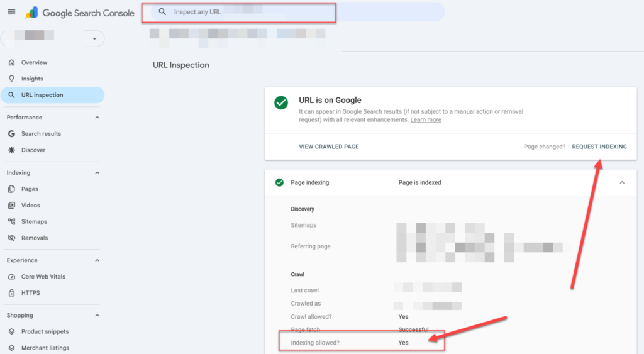Screen dimensions: 644x354
Task: Click the Discover asterisk icon
Action: tap(11, 150)
